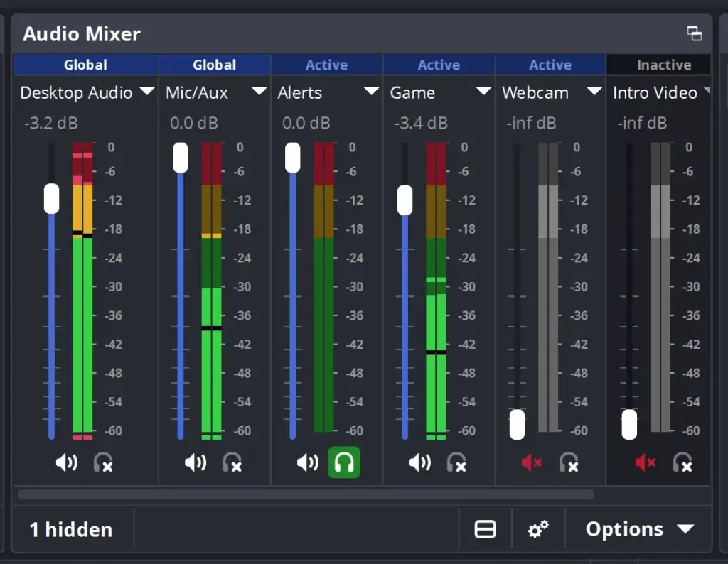Click the Webcam channel name
This screenshot has width=728, height=564.
point(535,93)
